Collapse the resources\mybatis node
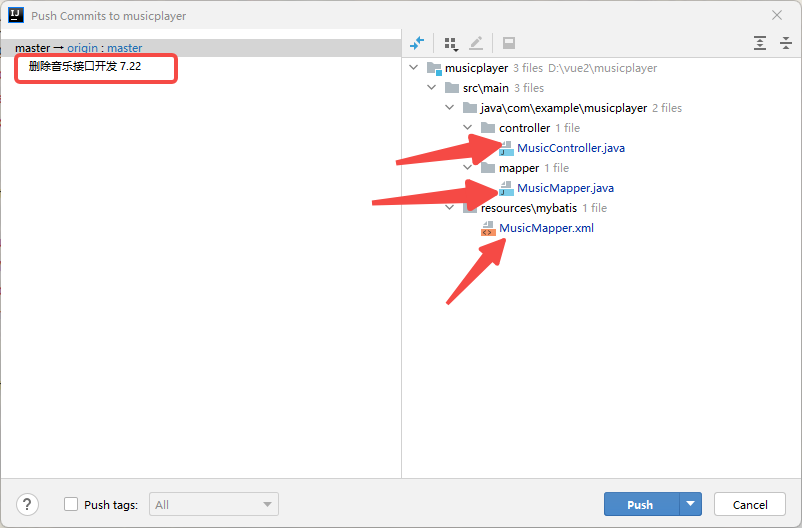Screen dimensions: 802x528 450,207
